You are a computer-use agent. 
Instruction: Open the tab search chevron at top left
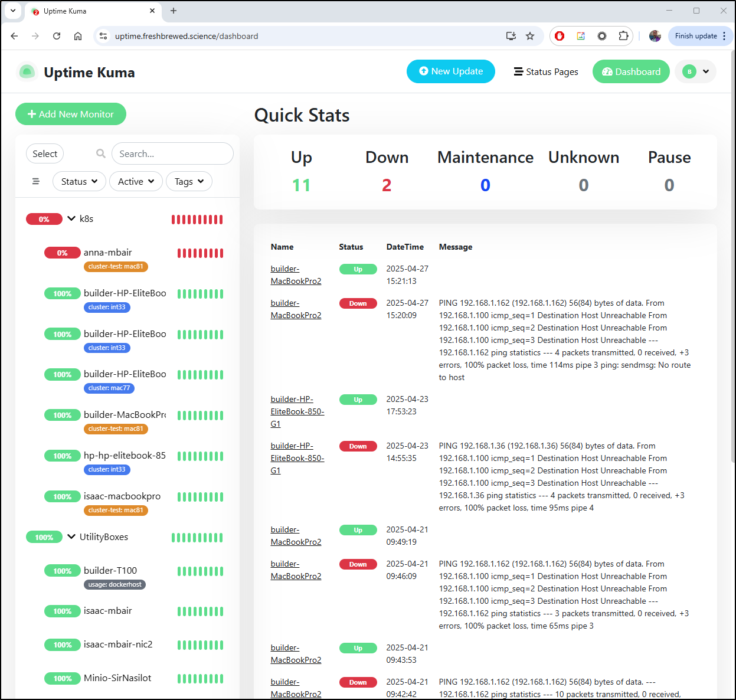tap(12, 11)
